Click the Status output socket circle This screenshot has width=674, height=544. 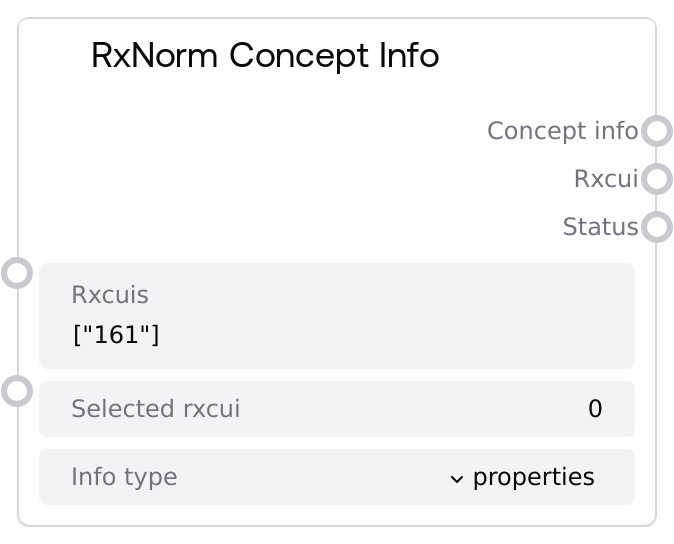656,227
